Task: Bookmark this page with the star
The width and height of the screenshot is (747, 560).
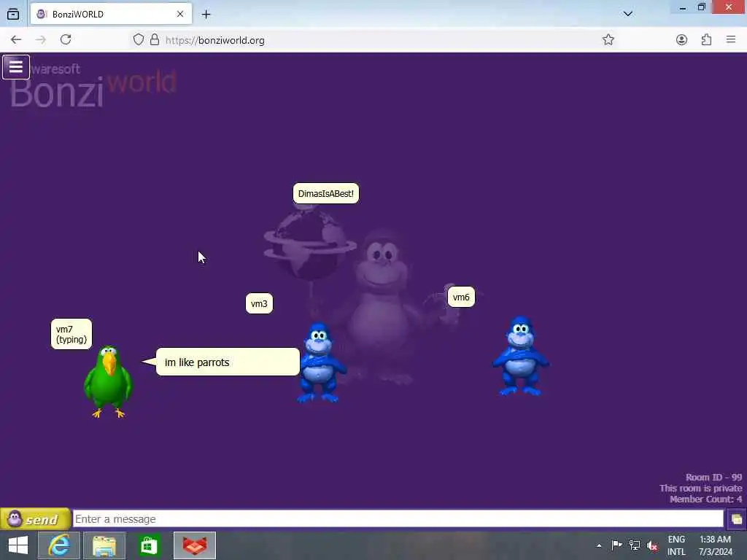Action: [x=608, y=40]
